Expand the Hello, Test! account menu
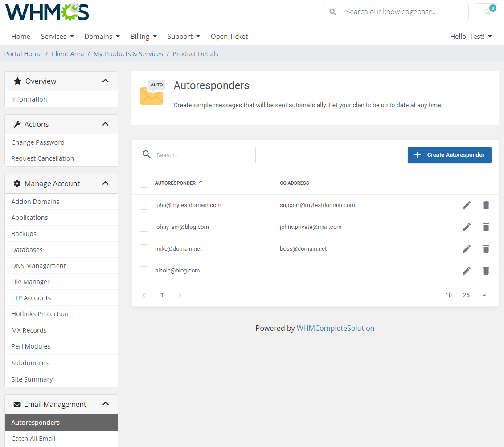The width and height of the screenshot is (504, 447). point(471,36)
